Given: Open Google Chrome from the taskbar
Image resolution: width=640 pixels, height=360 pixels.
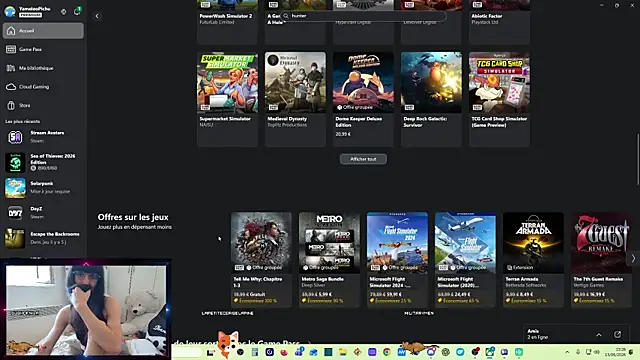Looking at the screenshot, I should 387,352.
